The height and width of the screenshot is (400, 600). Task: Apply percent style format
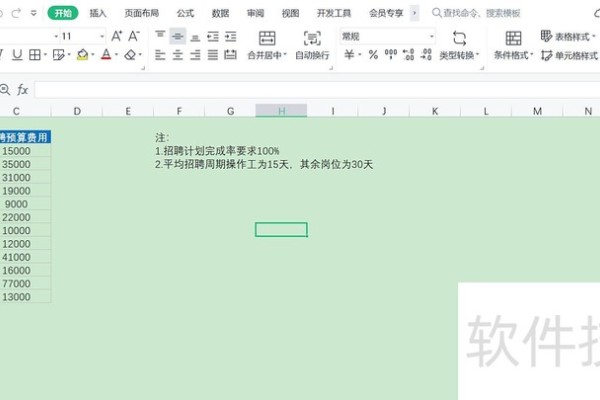(x=373, y=55)
